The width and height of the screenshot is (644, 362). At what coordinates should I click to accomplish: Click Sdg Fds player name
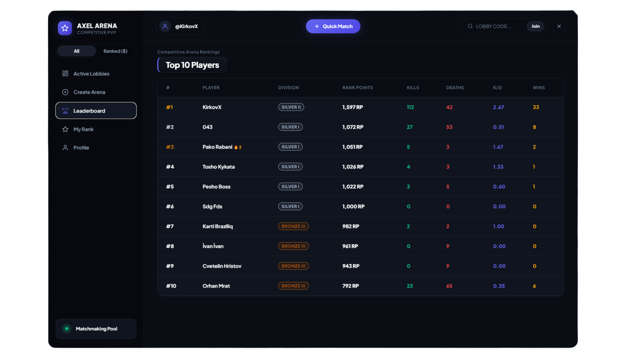pyautogui.click(x=212, y=206)
